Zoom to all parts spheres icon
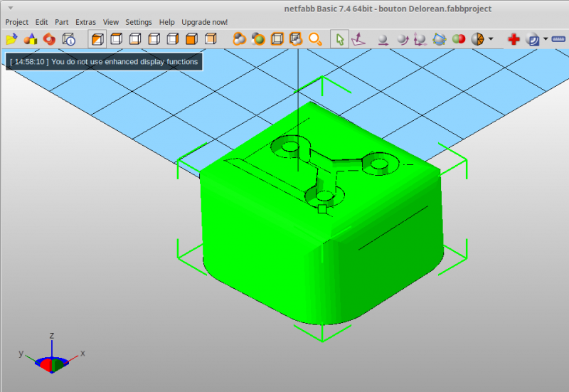Image resolution: width=569 pixels, height=392 pixels. [240, 39]
